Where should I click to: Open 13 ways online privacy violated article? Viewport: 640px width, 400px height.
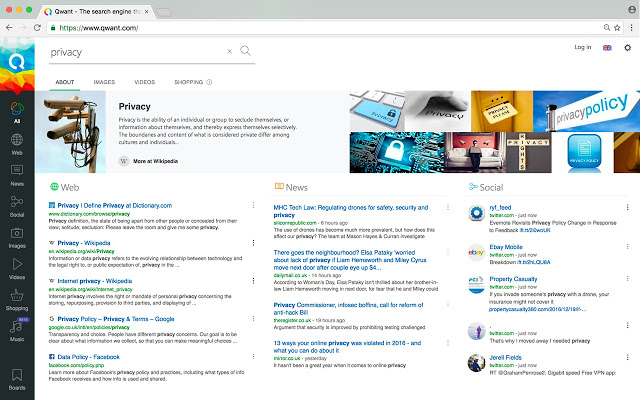tap(347, 347)
